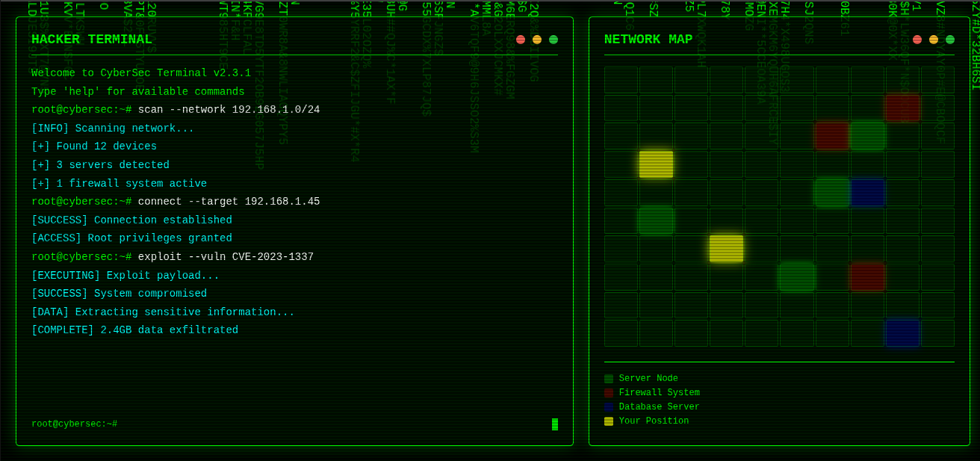
Task: Select green server node below upper yellow node
Action: [x=656, y=220]
